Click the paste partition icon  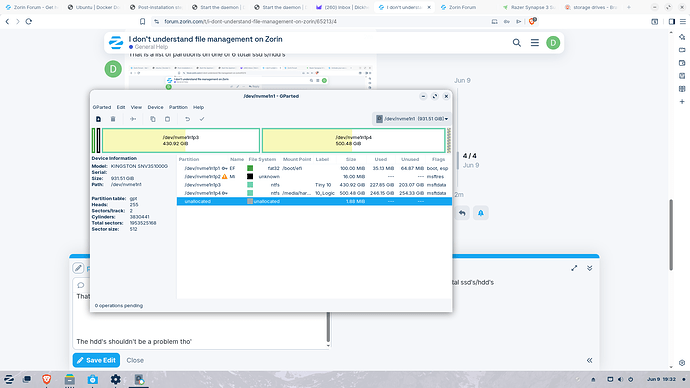168,119
